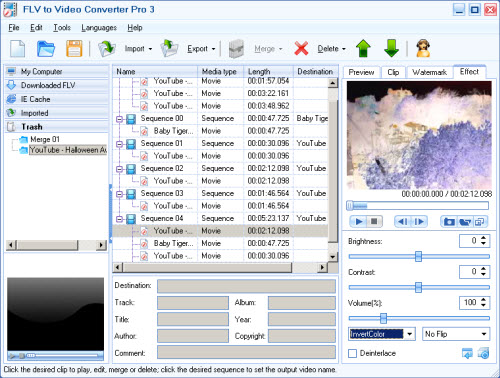Click the Title input field
The width and height of the screenshot is (500, 378).
click(x=193, y=319)
